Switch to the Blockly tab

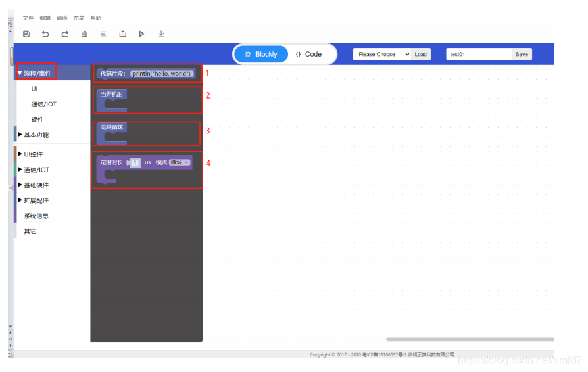click(261, 54)
